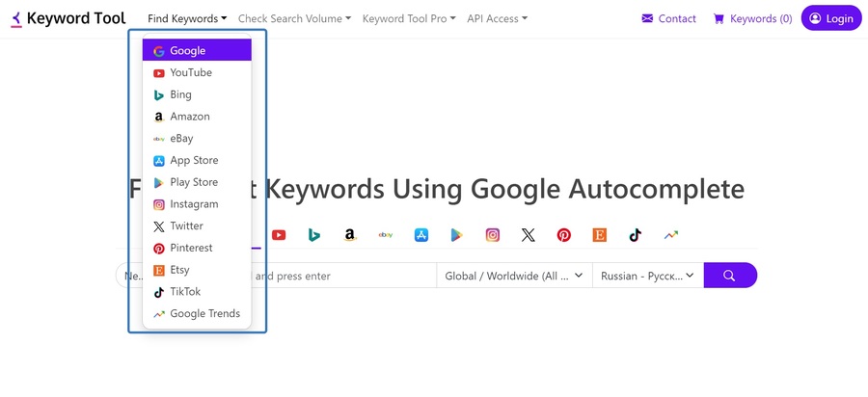868x397 pixels.
Task: View the Keywords (0) cart
Action: click(x=753, y=19)
